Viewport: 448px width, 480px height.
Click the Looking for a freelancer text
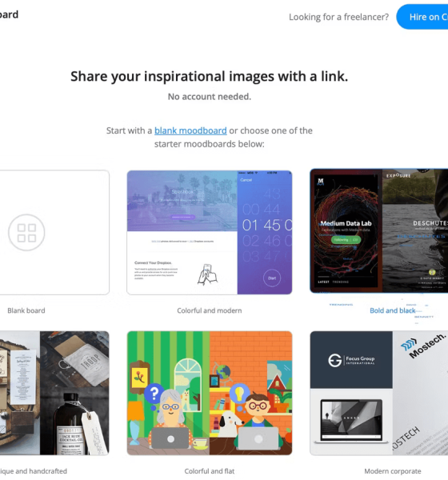tap(338, 17)
